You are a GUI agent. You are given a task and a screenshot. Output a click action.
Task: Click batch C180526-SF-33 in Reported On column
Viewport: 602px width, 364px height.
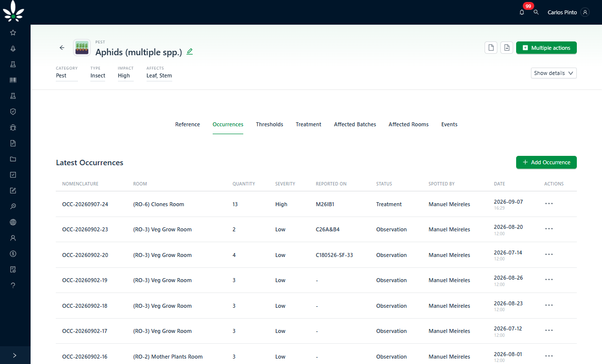pos(335,255)
